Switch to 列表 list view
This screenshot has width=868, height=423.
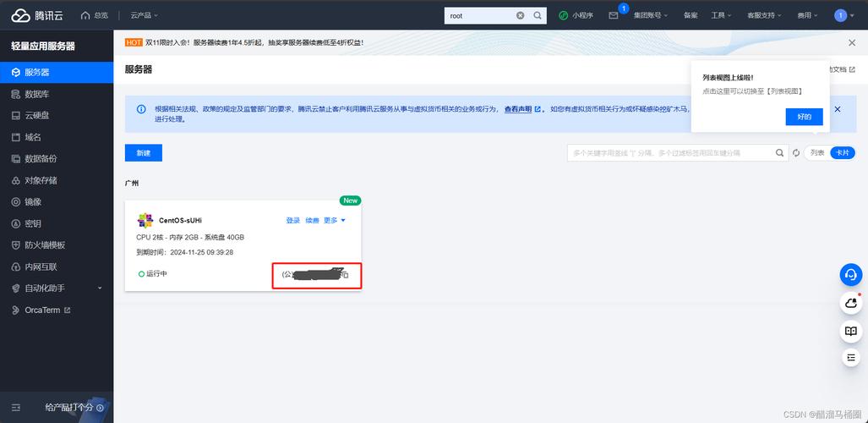[817, 153]
